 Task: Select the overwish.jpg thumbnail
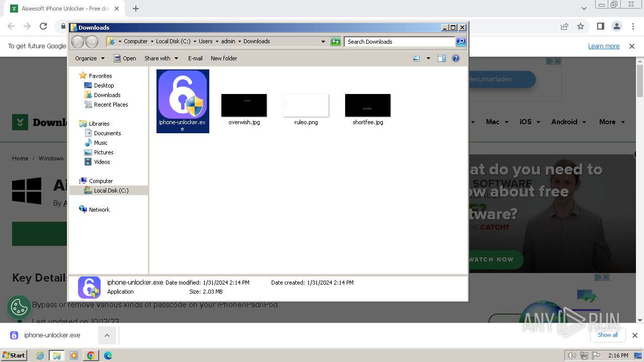[x=244, y=105]
